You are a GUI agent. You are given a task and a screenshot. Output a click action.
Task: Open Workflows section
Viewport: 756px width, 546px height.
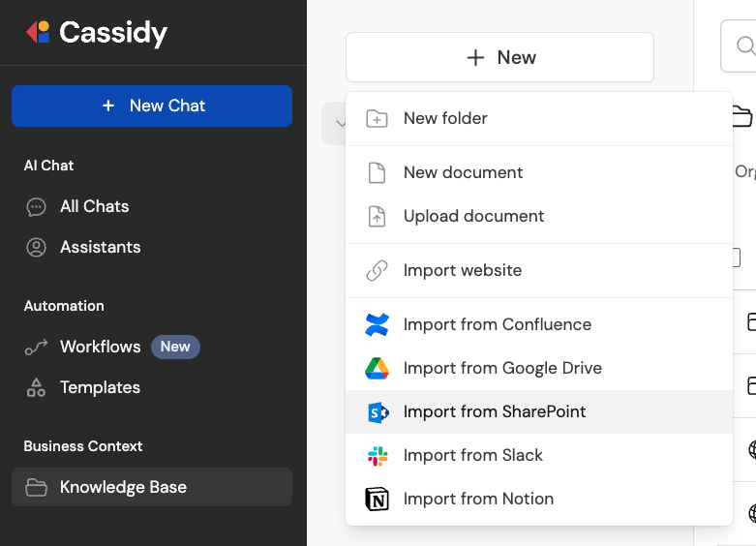pos(101,347)
